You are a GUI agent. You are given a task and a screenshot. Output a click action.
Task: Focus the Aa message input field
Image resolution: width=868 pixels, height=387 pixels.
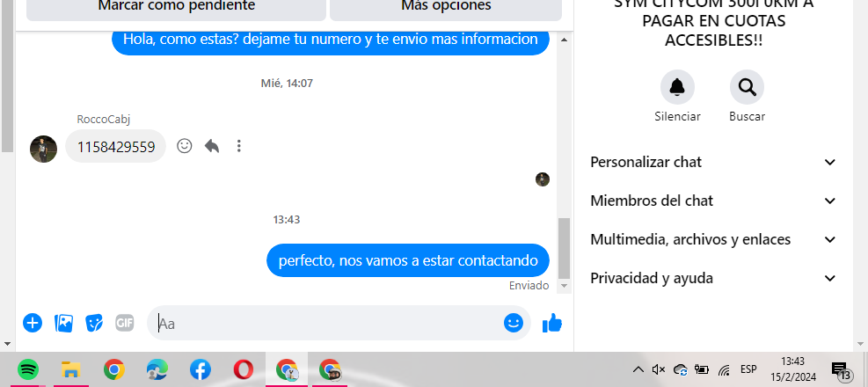coord(326,323)
